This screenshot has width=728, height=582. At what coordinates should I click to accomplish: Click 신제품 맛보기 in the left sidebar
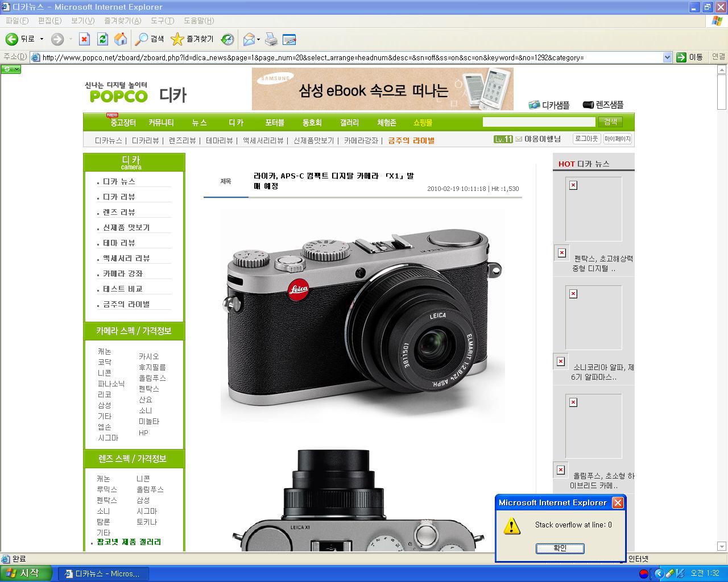(x=126, y=227)
